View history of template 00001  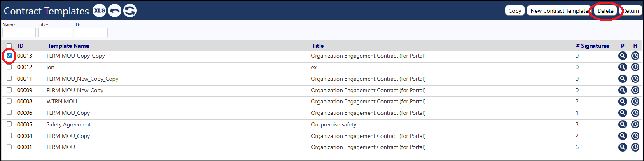tap(635, 147)
